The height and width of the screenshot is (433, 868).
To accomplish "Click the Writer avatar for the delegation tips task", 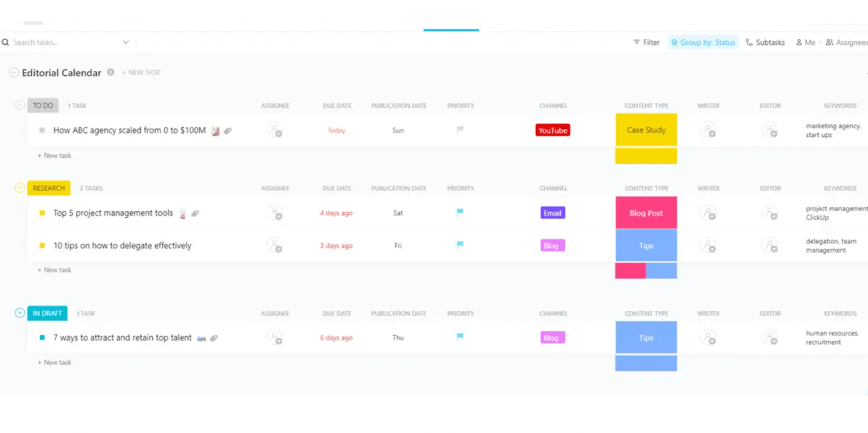I will pyautogui.click(x=709, y=245).
